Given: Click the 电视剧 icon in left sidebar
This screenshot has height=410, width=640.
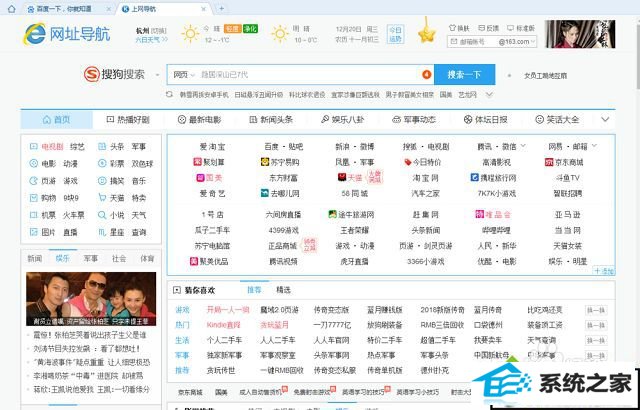Looking at the screenshot, I should tap(33, 146).
